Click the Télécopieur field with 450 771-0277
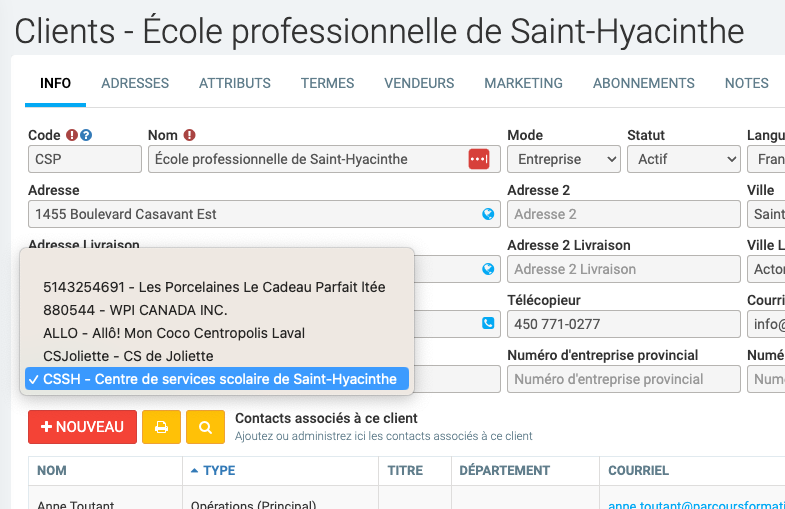This screenshot has width=785, height=509. (x=623, y=324)
